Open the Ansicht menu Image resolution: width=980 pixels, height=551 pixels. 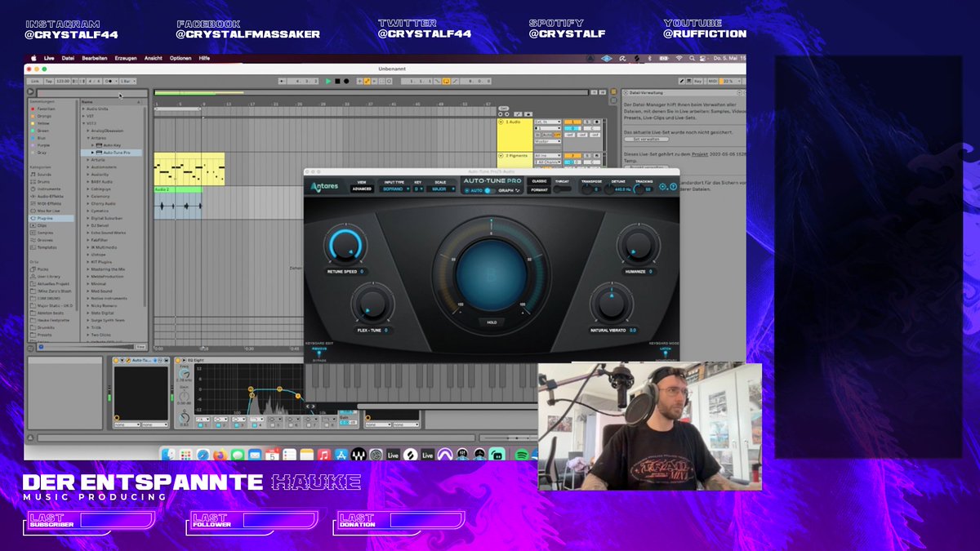coord(154,58)
